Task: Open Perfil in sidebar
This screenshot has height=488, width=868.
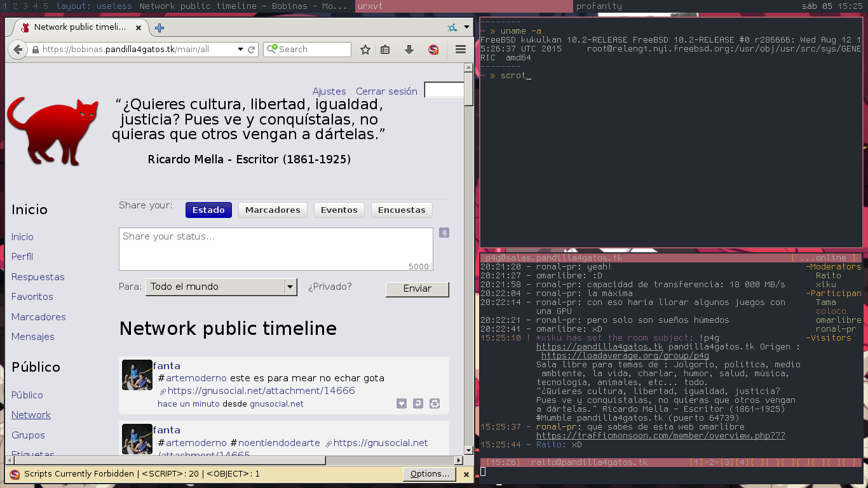Action: coord(22,257)
